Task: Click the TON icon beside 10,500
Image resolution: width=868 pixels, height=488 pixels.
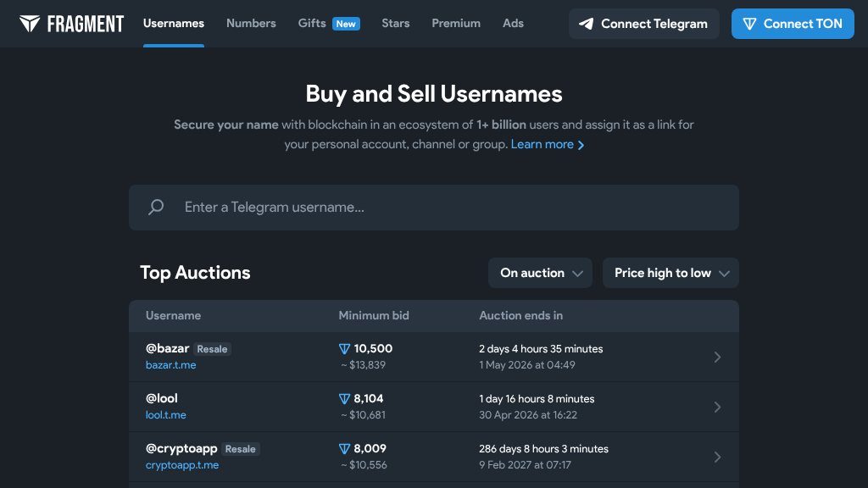Action: coord(344,348)
